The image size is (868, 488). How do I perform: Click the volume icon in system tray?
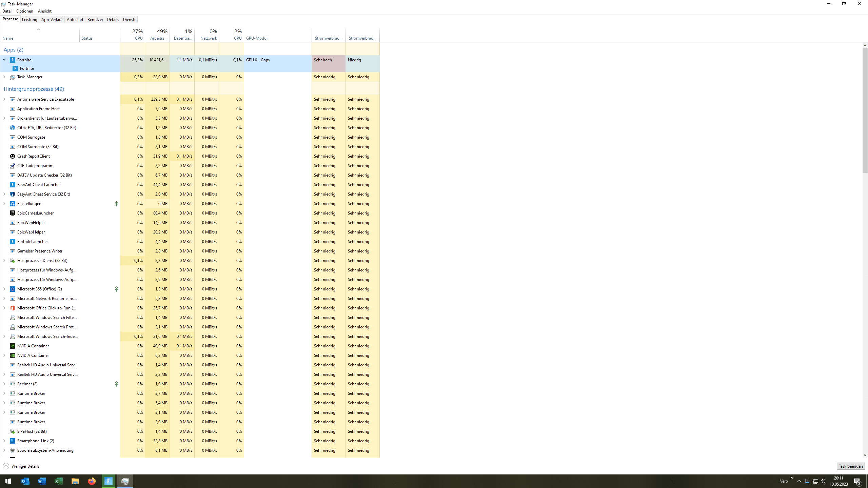point(823,481)
